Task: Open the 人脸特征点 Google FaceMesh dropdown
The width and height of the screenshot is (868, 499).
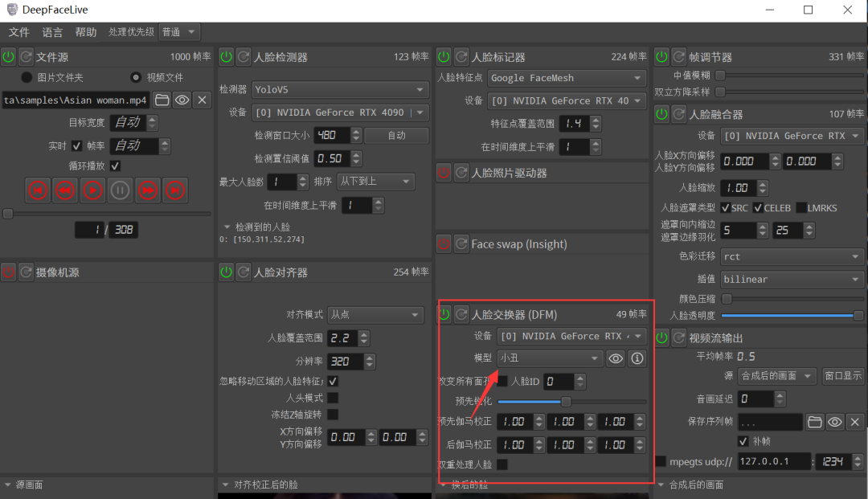Action: coord(567,78)
